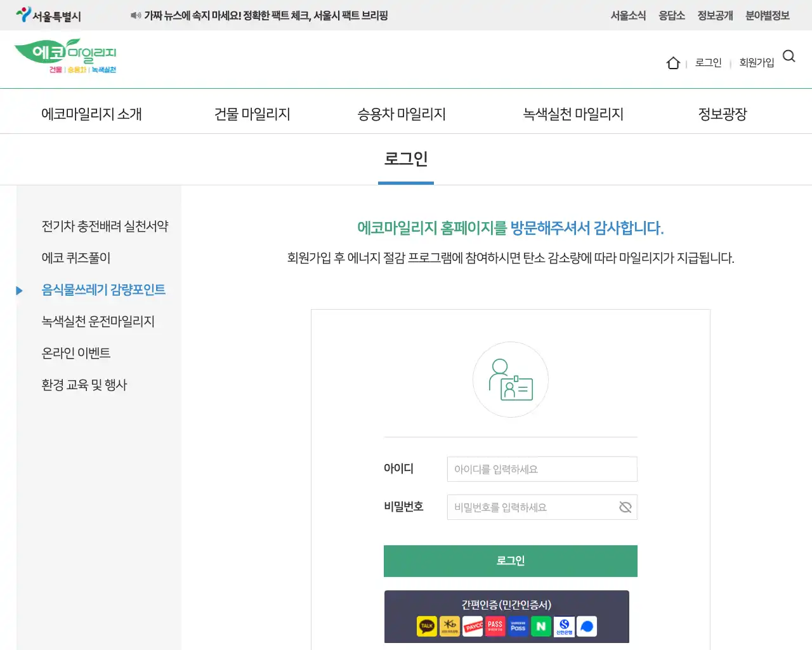Open 응답소 top link

672,15
